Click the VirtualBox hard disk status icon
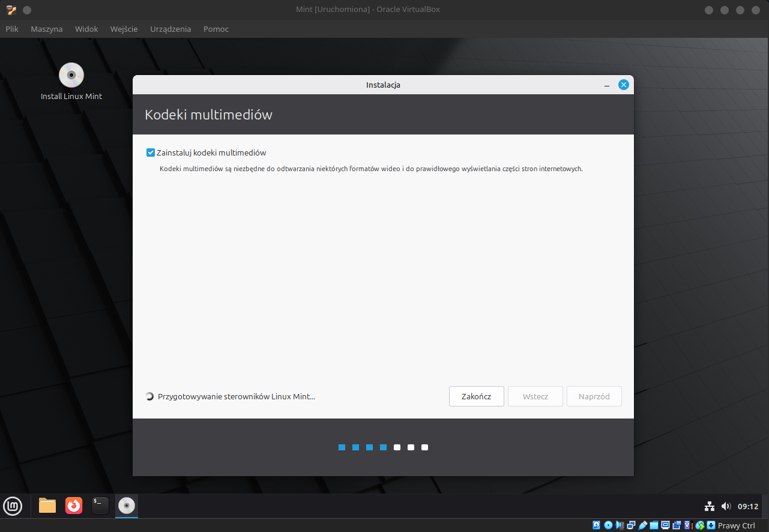The image size is (769, 532). [596, 525]
